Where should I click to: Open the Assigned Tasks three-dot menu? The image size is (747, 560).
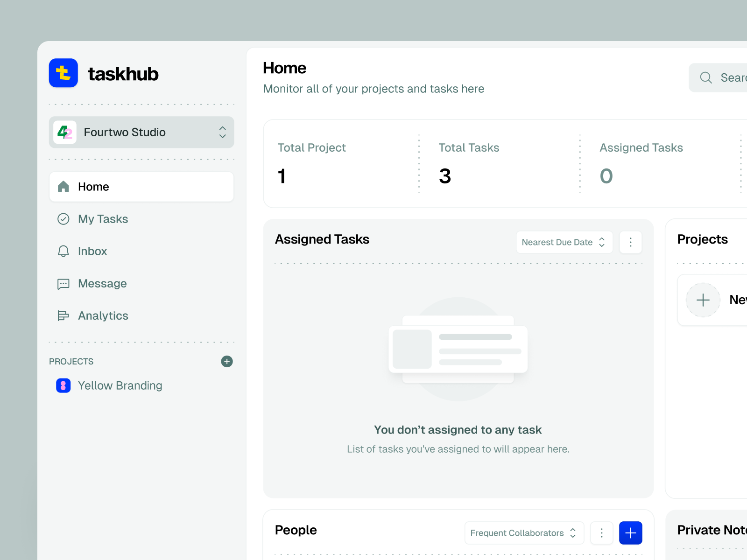631,242
